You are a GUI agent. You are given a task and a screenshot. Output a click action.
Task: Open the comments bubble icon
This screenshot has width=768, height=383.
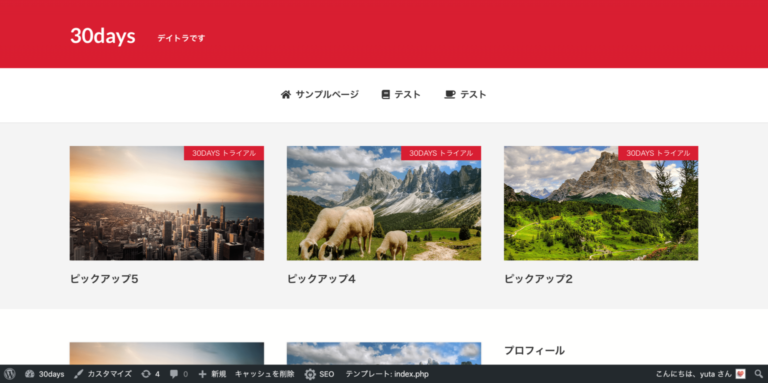pos(174,374)
